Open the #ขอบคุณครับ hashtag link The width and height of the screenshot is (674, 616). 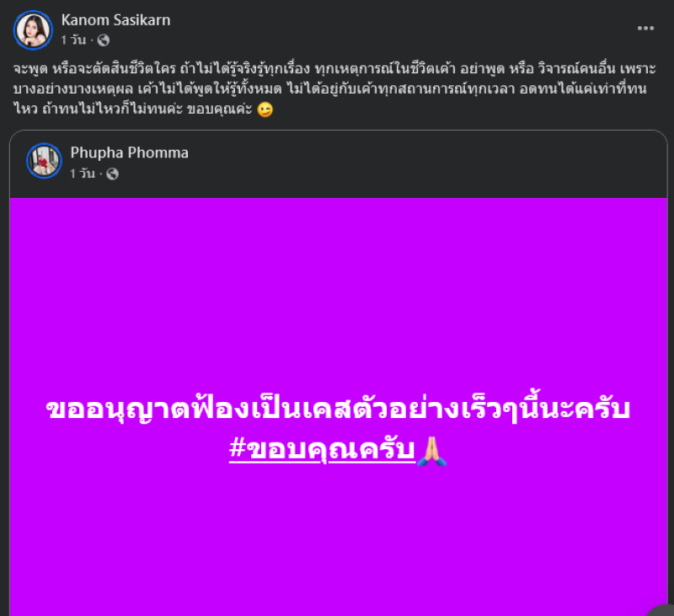(x=322, y=450)
